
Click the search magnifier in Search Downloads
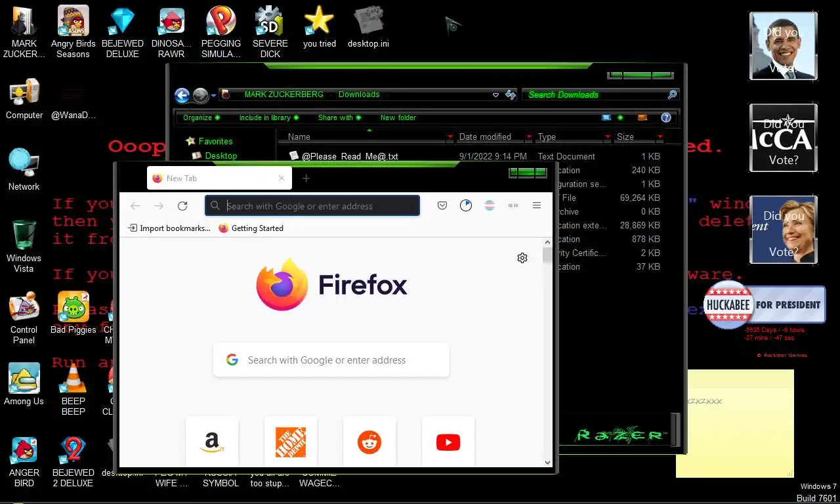[x=672, y=94]
